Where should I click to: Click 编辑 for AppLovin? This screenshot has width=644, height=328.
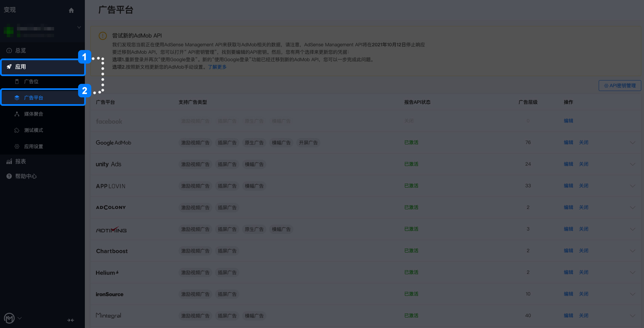pos(568,186)
